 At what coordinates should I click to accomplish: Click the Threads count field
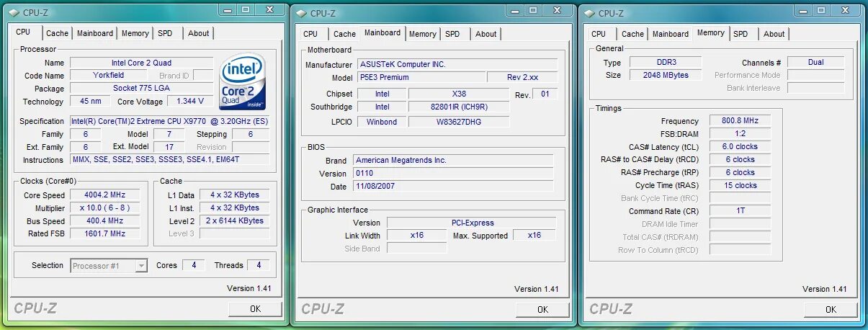pyautogui.click(x=259, y=266)
